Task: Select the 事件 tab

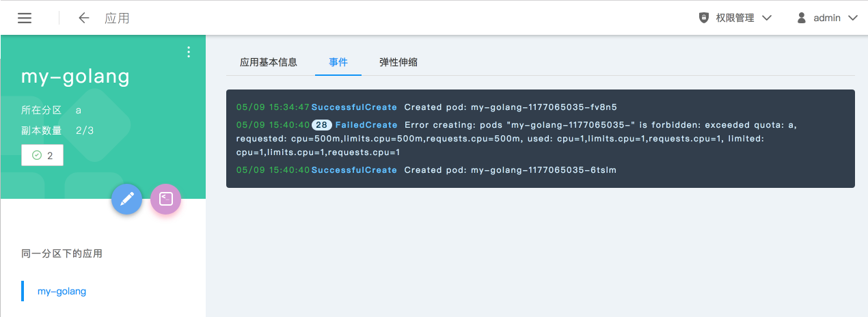Action: [338, 62]
